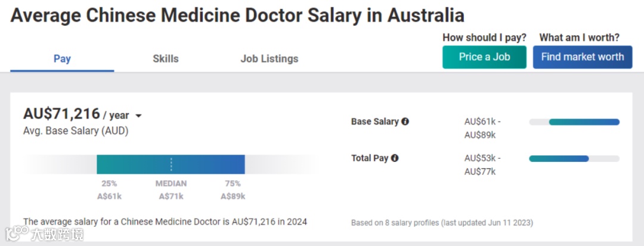Switch to the Skills tab
Image resolution: width=644 pixels, height=246 pixels.
pyautogui.click(x=165, y=59)
